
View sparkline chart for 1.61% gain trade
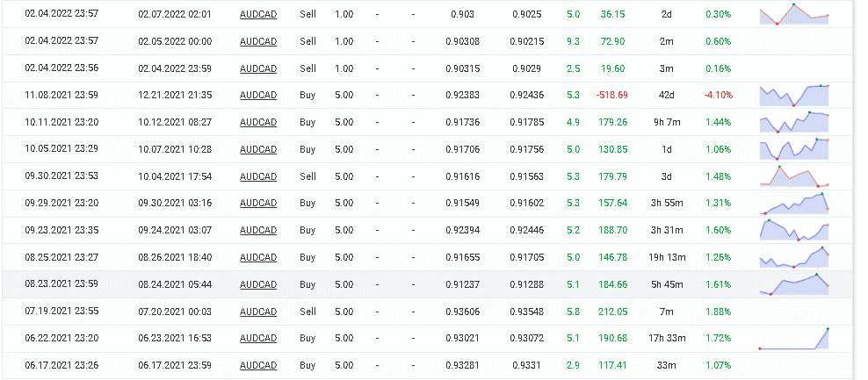(794, 284)
